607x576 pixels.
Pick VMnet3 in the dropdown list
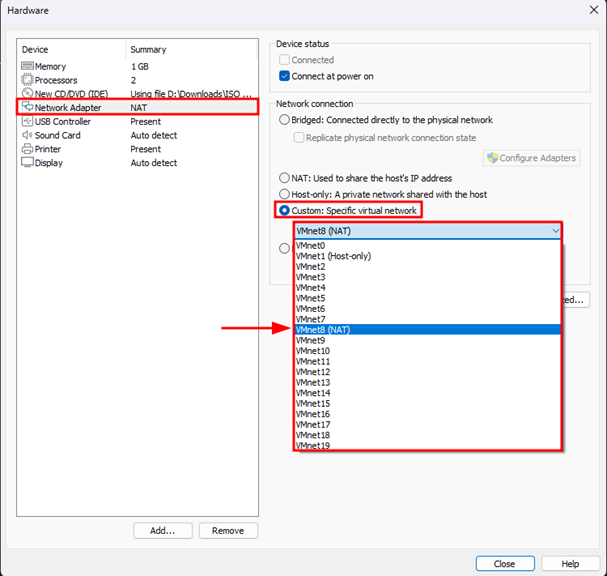coord(428,277)
